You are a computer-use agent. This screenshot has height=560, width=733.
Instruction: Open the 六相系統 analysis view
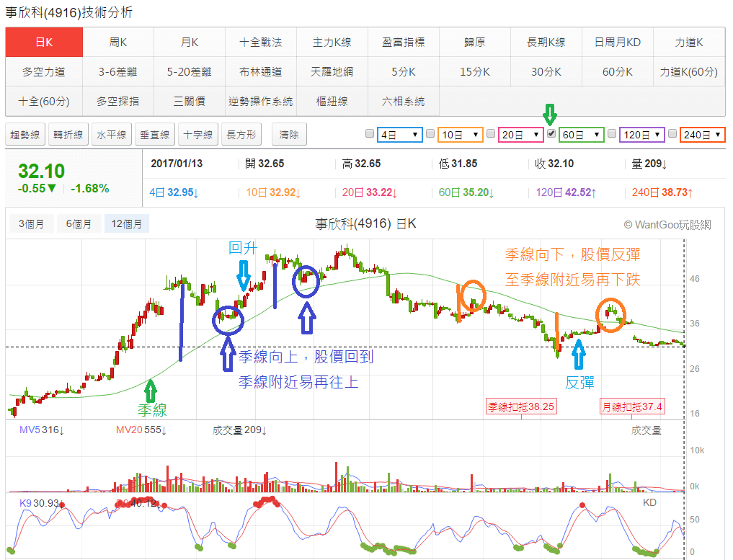(x=404, y=102)
